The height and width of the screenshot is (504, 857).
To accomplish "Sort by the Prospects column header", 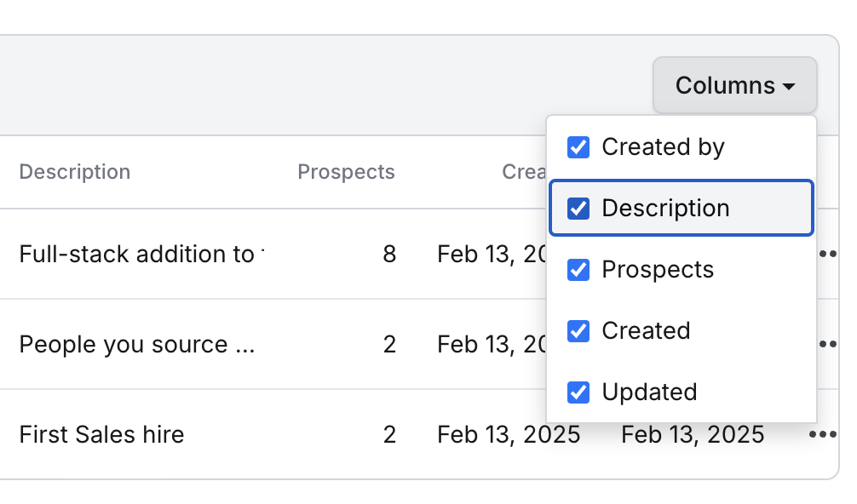I will 346,171.
